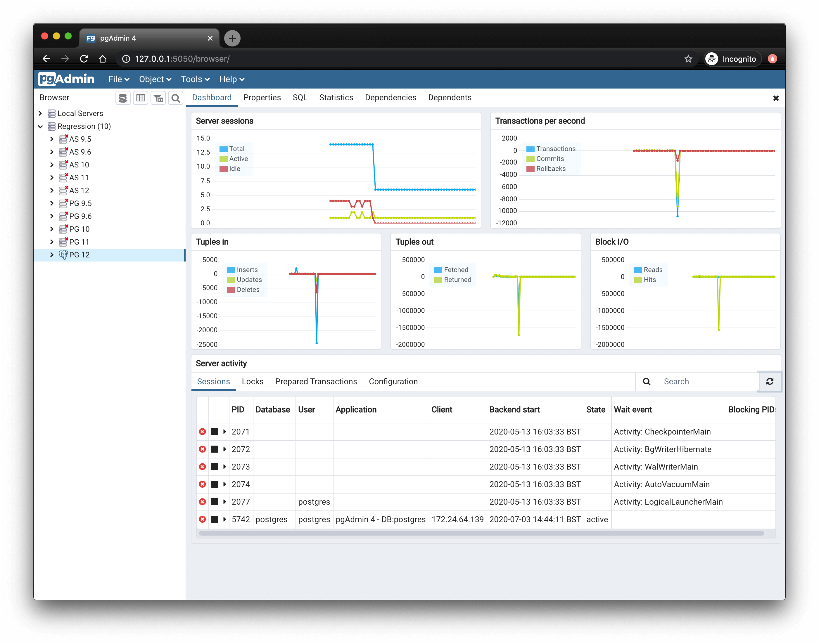The height and width of the screenshot is (644, 819).
Task: Open the Locks tab in Server activity
Action: point(252,382)
